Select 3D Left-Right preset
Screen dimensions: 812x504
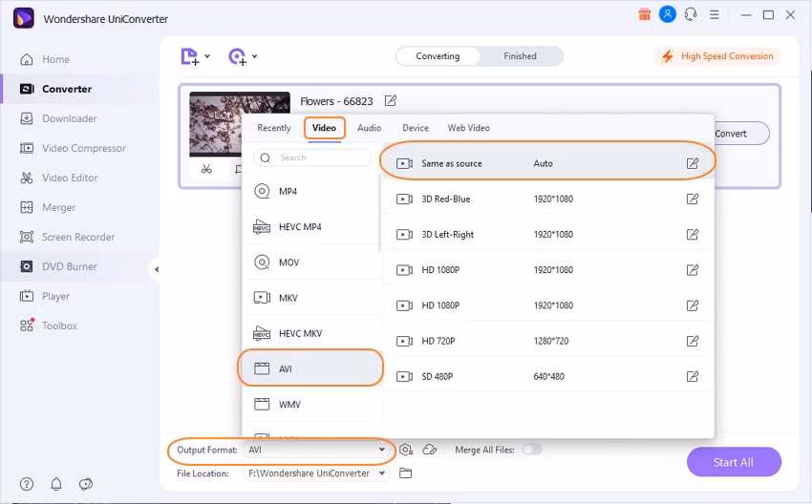(x=548, y=235)
